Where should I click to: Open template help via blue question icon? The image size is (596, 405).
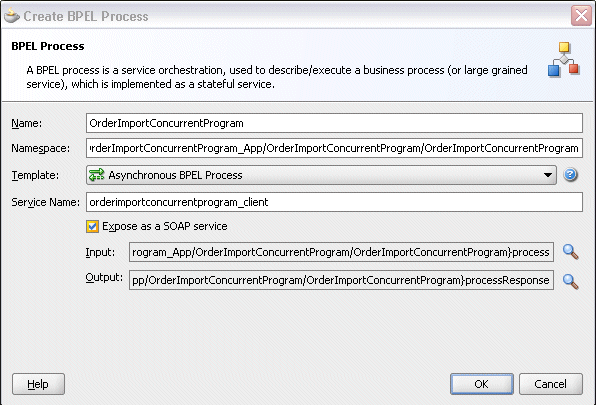(571, 175)
